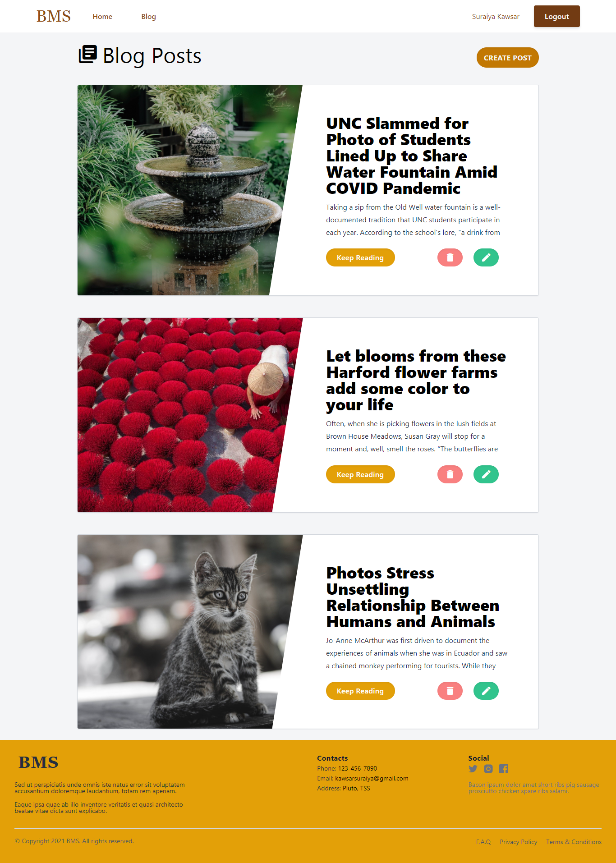Click the Logout button
Image resolution: width=616 pixels, height=863 pixels.
[556, 16]
